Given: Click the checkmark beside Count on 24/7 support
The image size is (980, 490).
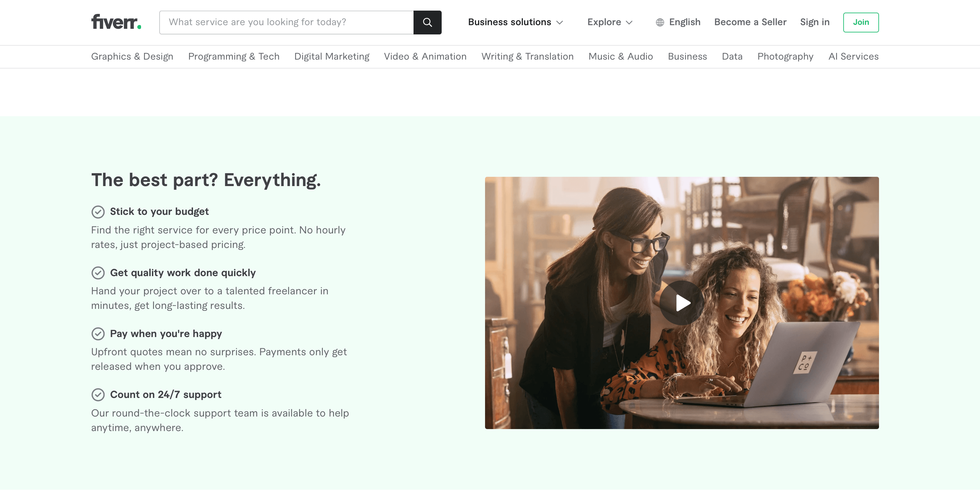Looking at the screenshot, I should tap(99, 395).
